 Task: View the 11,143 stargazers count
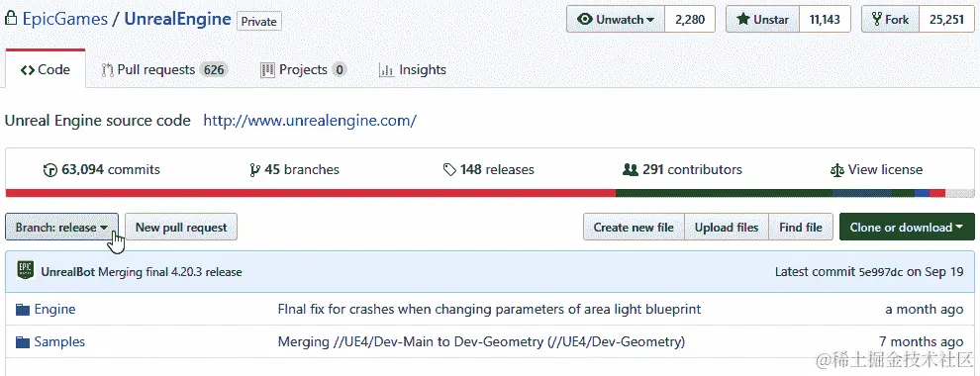825,20
